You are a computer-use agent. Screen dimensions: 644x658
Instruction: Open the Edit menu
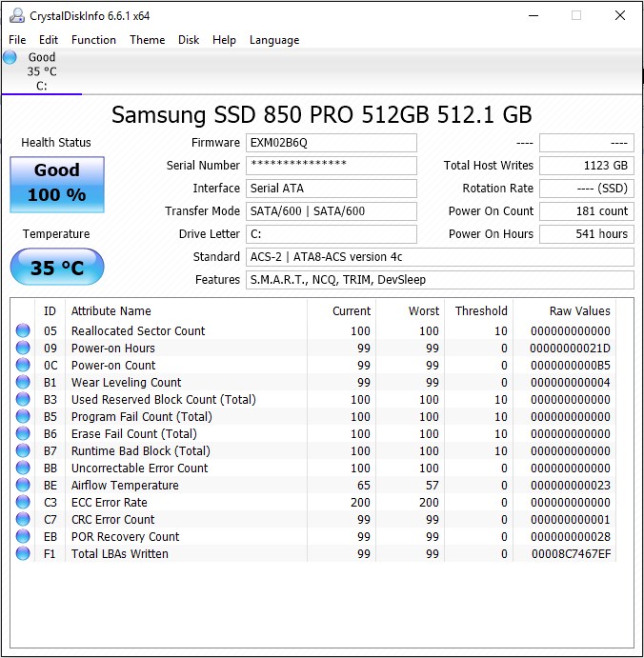click(49, 40)
